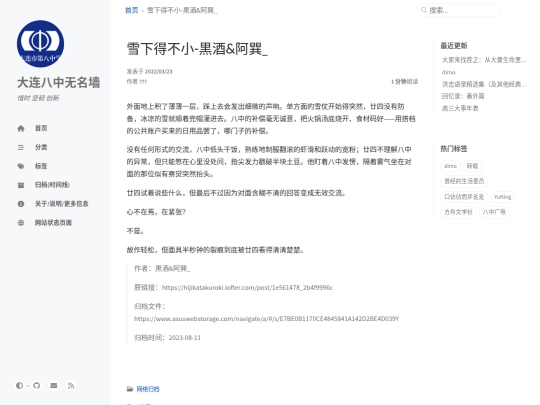The height and width of the screenshot is (405, 540).
Task: Select the 八中广电 hot tag
Action: 494,212
